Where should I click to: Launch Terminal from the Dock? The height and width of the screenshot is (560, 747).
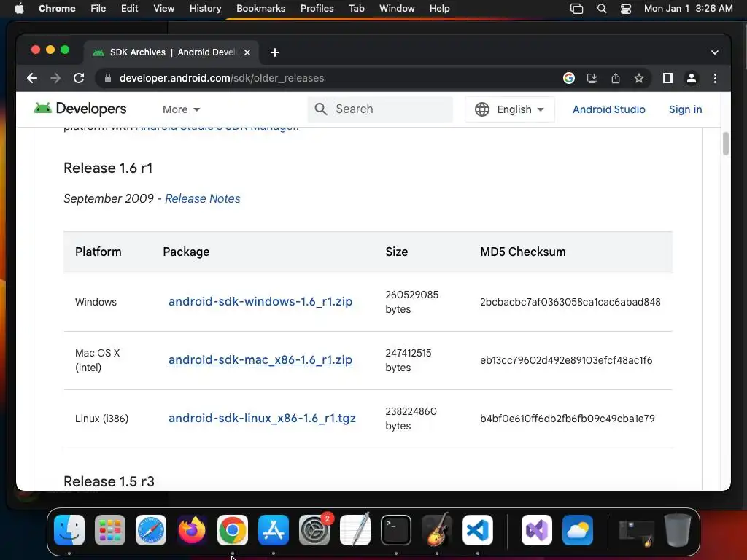(x=396, y=529)
